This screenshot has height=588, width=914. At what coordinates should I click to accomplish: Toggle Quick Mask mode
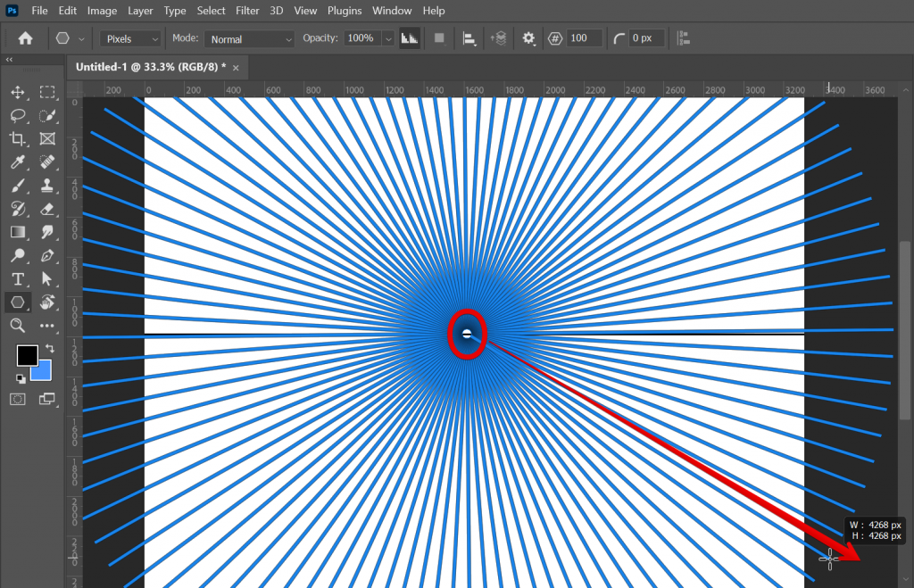pos(19,400)
